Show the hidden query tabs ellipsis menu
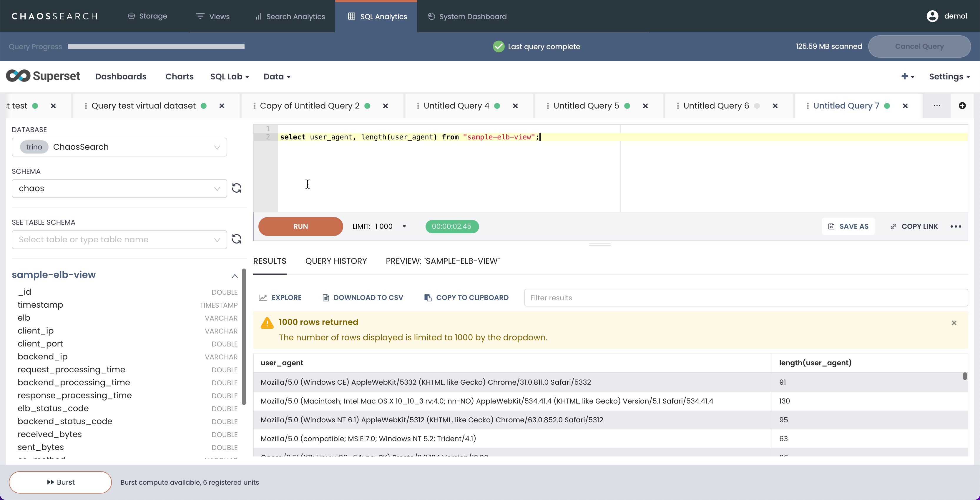The height and width of the screenshot is (500, 980). pyautogui.click(x=937, y=106)
